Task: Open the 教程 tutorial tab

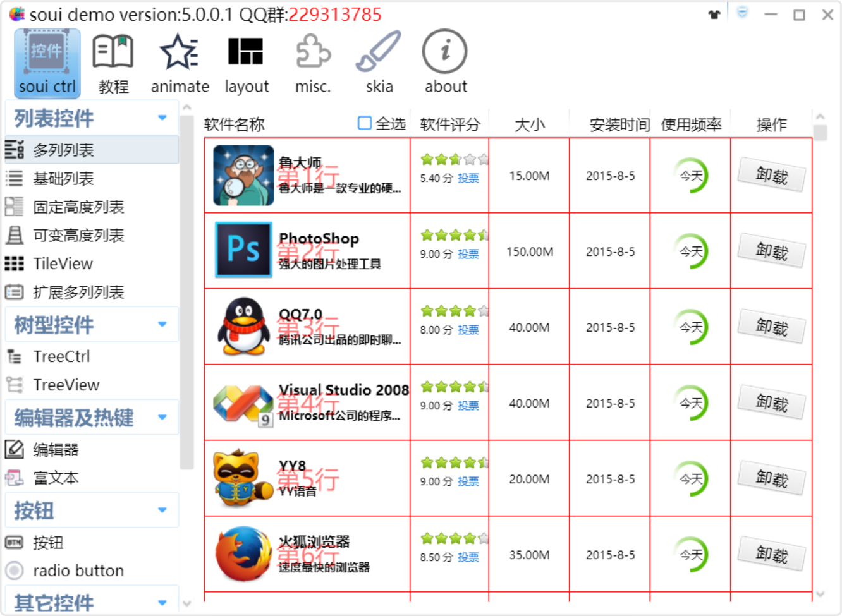Action: click(x=113, y=63)
